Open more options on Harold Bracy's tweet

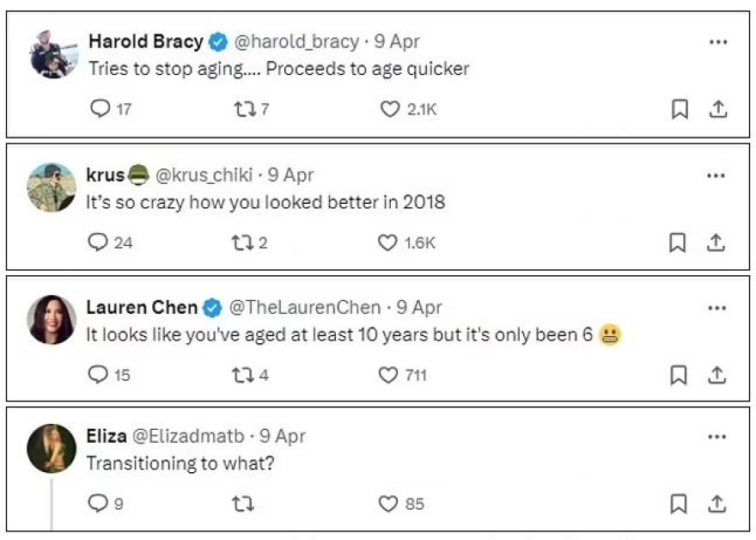coord(717,42)
